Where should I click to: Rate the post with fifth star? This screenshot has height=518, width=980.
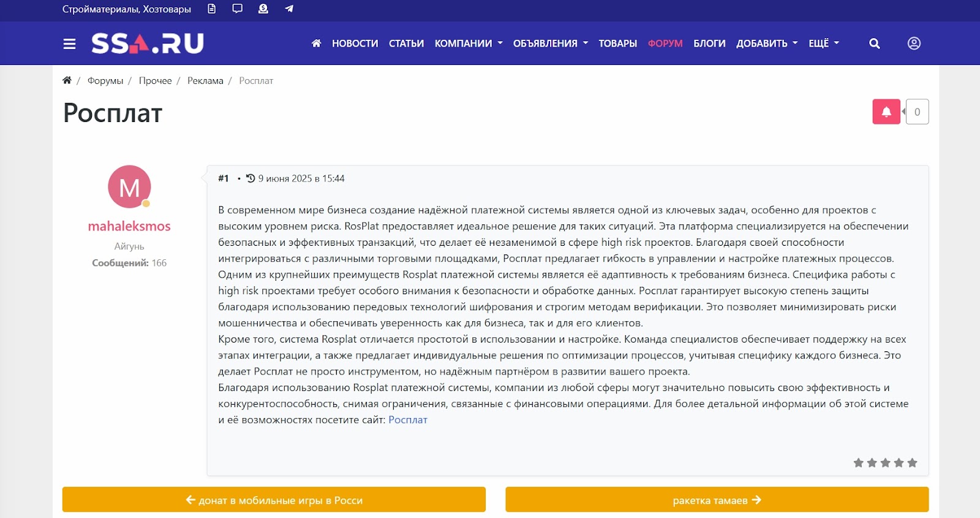coord(913,463)
